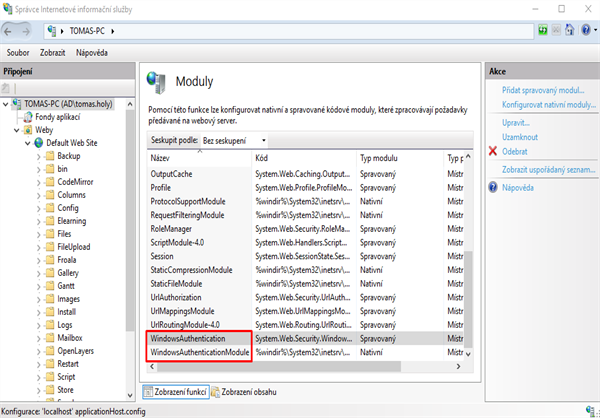Expand the Backup folder node

(x=39, y=157)
